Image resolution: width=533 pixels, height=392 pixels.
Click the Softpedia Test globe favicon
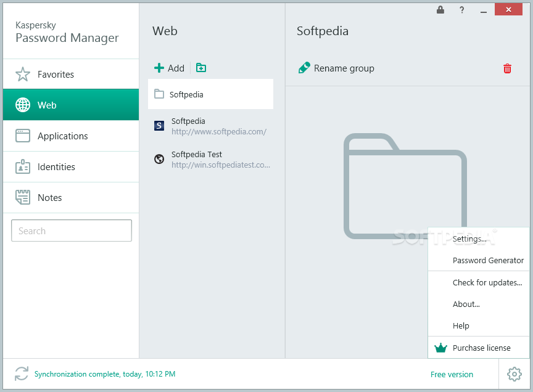click(x=159, y=159)
